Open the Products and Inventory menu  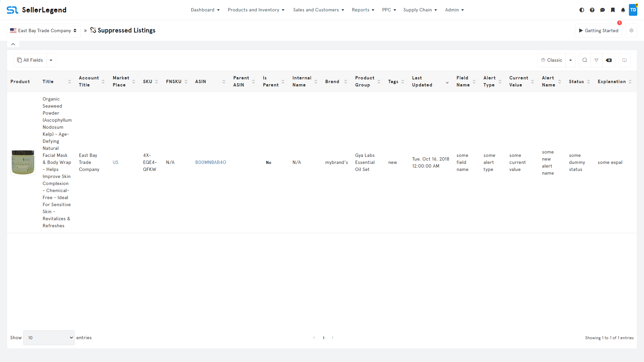pyautogui.click(x=256, y=10)
